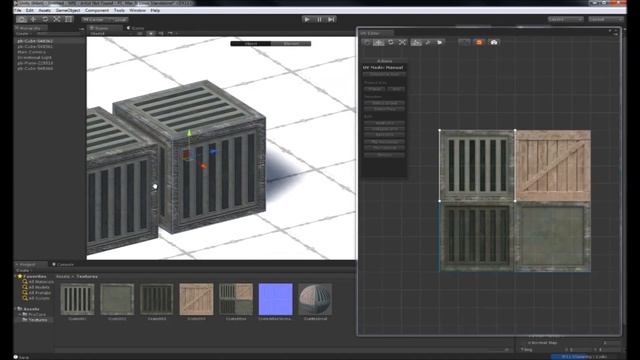The height and width of the screenshot is (360, 640).
Task: Open the GameObject menu
Action: pyautogui.click(x=68, y=10)
